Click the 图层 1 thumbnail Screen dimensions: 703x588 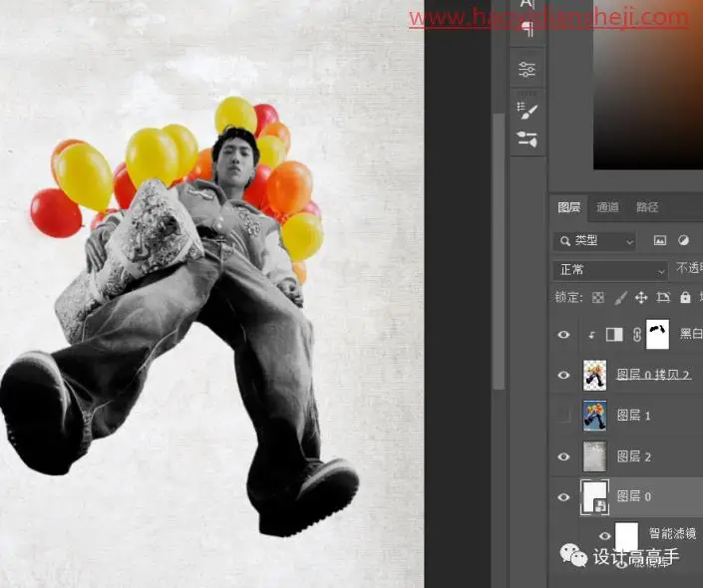click(595, 416)
